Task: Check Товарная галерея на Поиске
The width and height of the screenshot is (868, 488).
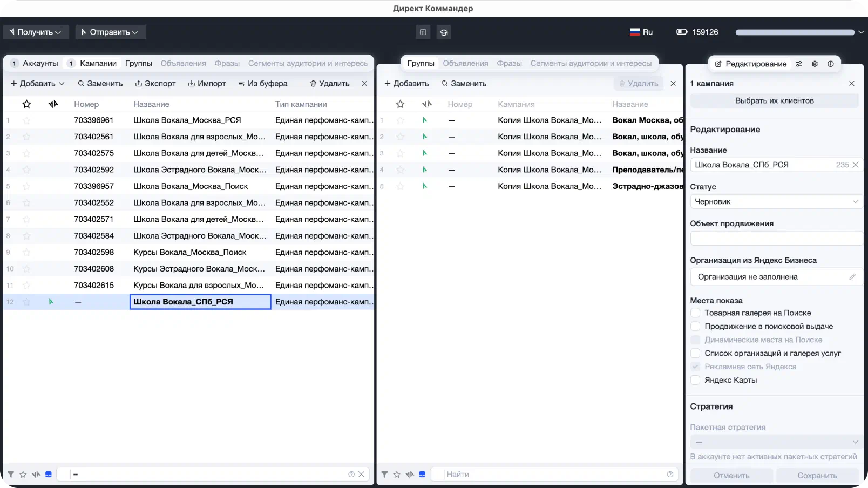Action: coord(695,313)
